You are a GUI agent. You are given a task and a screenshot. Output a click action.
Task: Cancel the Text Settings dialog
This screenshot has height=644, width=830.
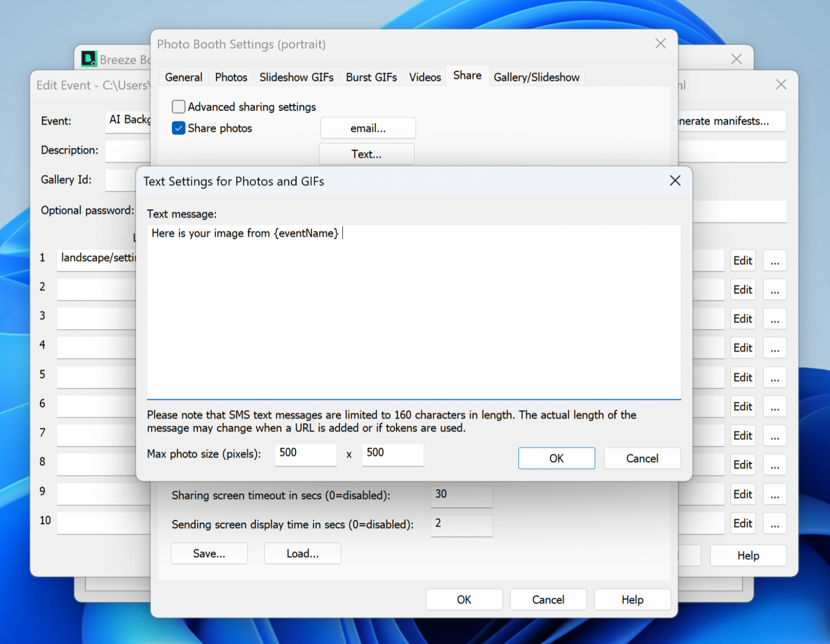click(x=642, y=458)
